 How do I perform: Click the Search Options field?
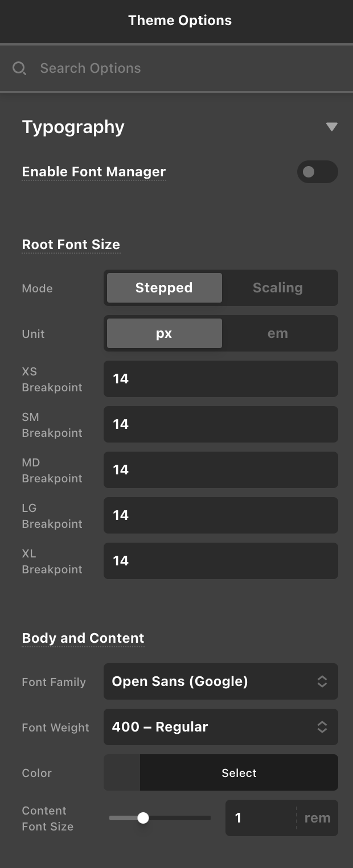click(182, 68)
